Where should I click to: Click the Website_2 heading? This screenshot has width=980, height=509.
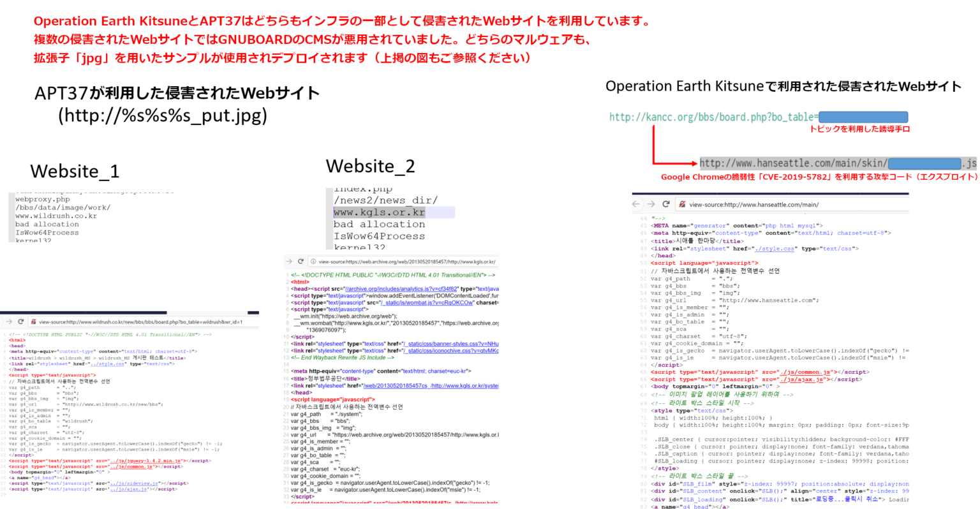coord(371,166)
